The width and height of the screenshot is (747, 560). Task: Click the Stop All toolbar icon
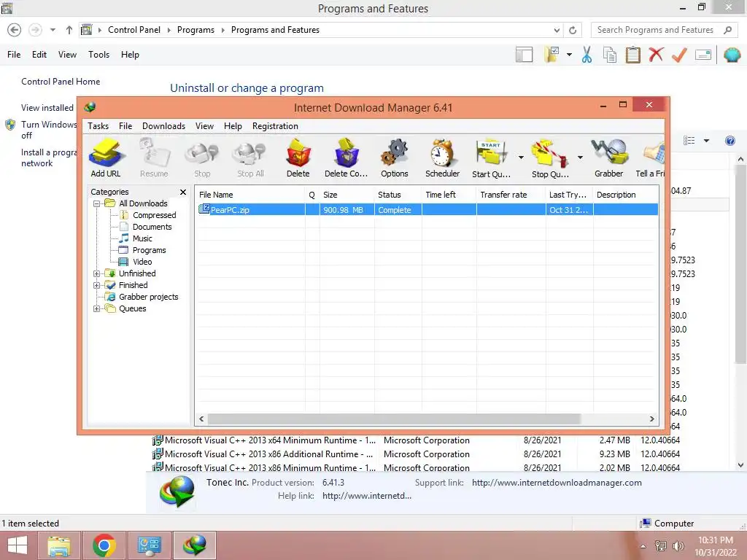[250, 158]
